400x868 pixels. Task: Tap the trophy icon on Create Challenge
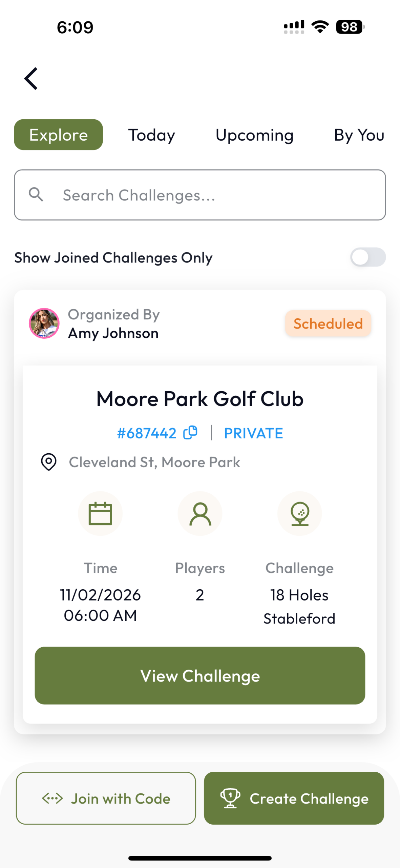pos(230,798)
